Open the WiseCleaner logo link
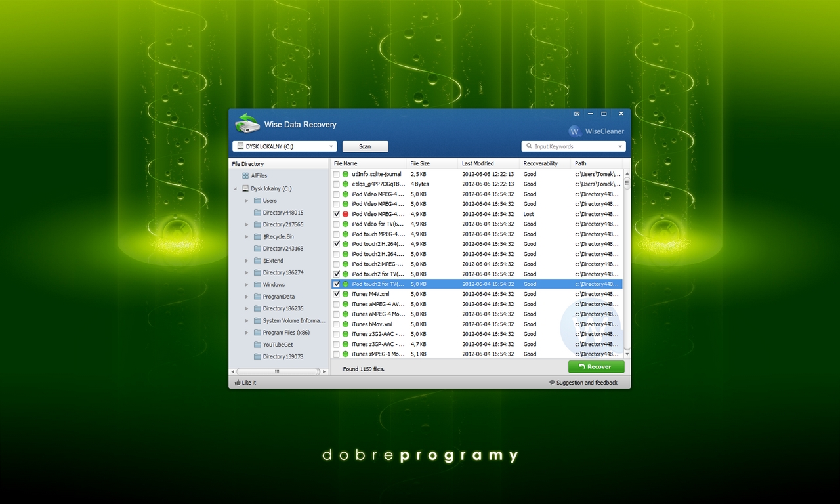 (x=575, y=131)
